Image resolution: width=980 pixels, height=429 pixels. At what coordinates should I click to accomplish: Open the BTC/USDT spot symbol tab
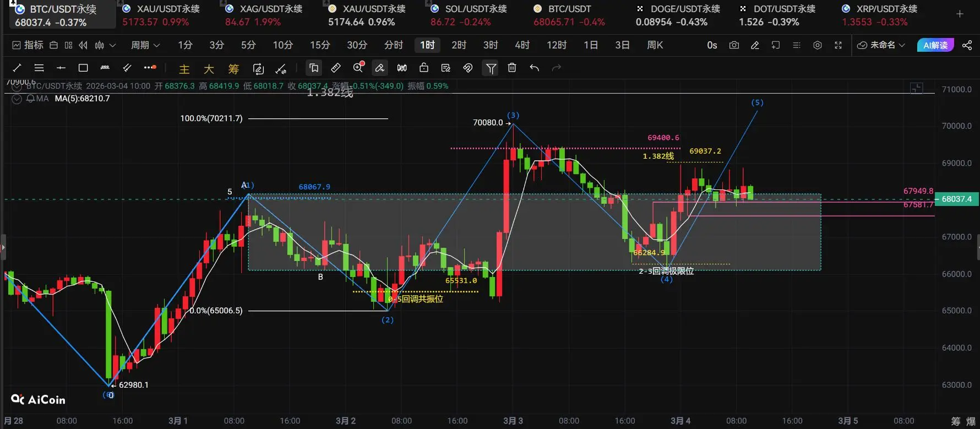pyautogui.click(x=569, y=15)
